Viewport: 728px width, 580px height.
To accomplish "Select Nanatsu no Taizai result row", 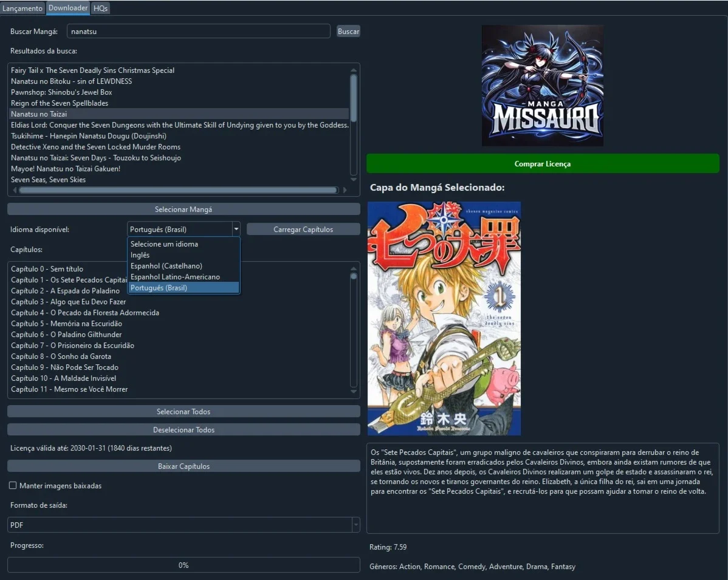I will pyautogui.click(x=179, y=114).
